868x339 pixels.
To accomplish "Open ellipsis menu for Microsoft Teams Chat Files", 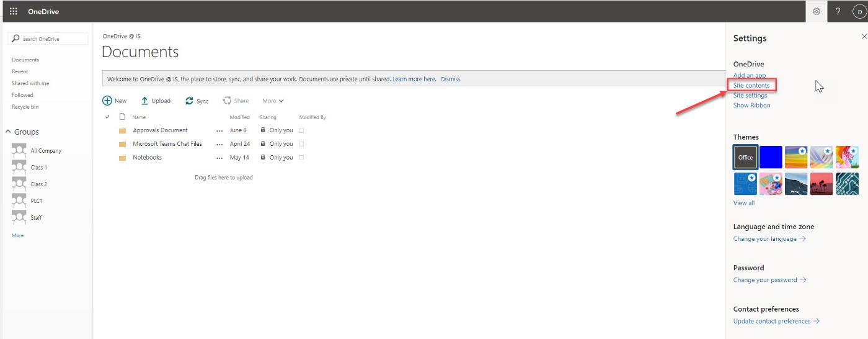I will pyautogui.click(x=219, y=145).
